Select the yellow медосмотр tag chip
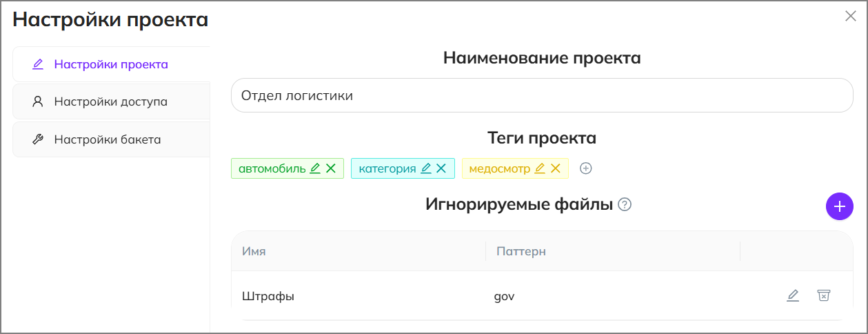Viewport: 868px width, 334px height. point(515,168)
